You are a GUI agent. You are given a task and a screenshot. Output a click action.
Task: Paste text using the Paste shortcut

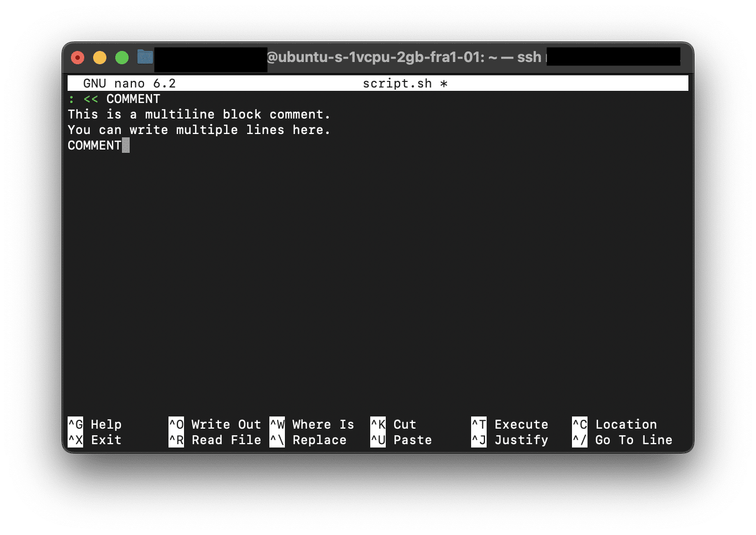(x=412, y=440)
